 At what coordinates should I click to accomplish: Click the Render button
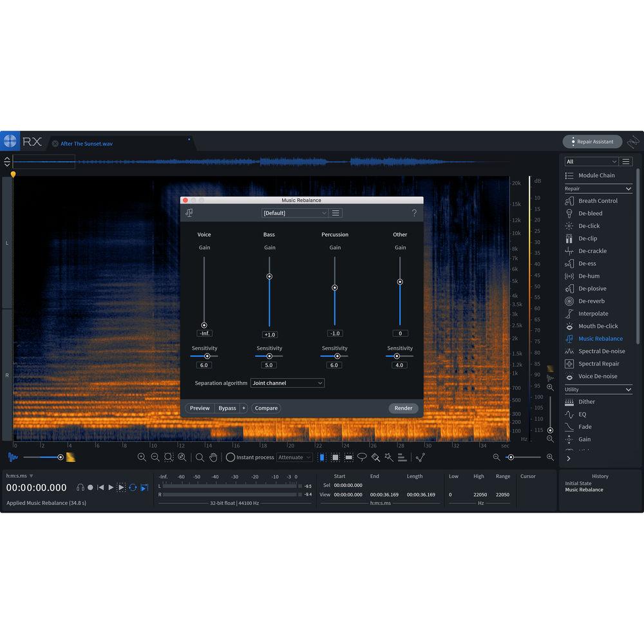point(403,408)
